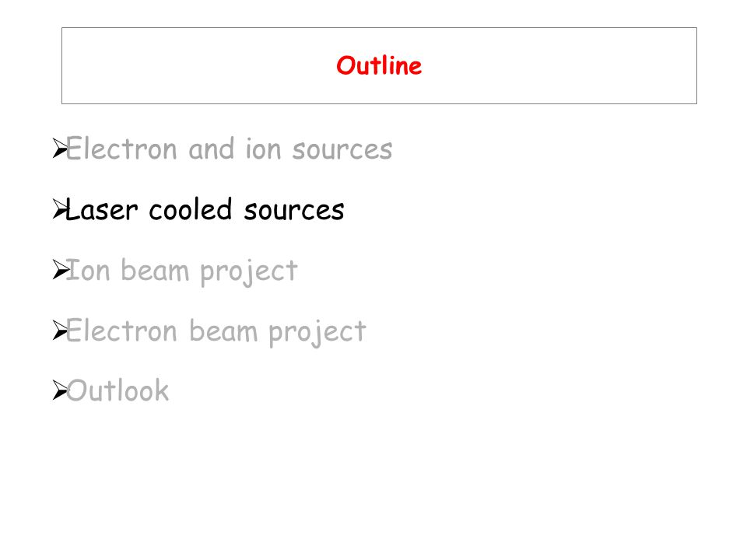
Task: Click the word 'project' in Ion beam project
Action: coord(249,272)
